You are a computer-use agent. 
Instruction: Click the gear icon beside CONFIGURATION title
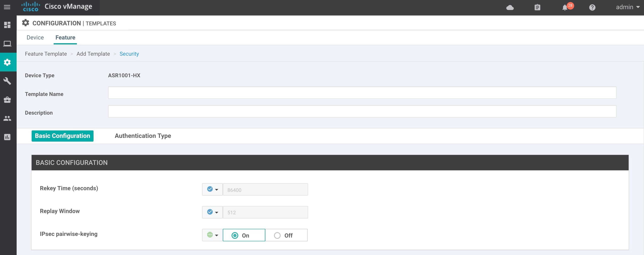pyautogui.click(x=26, y=23)
